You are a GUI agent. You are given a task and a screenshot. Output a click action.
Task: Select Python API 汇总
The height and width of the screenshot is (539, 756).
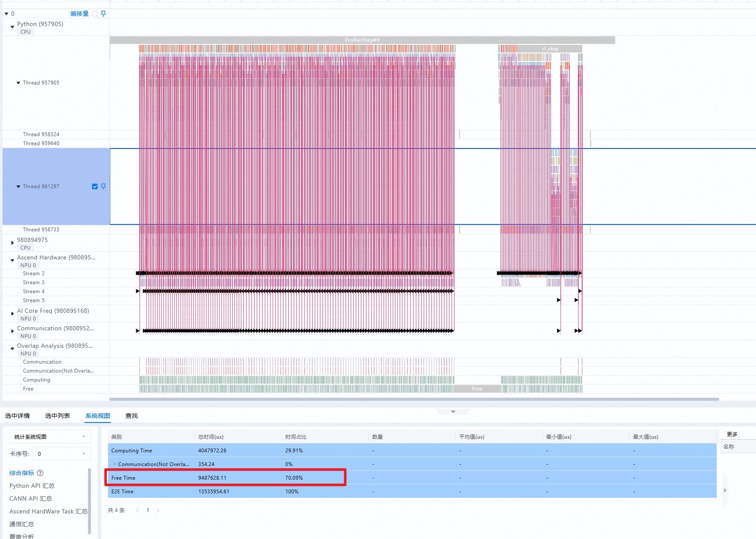point(32,486)
